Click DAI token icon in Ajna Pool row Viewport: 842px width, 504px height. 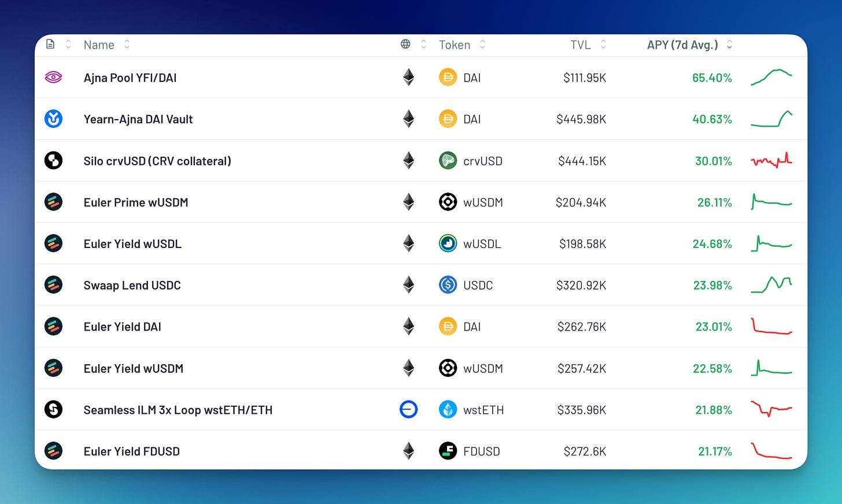pos(448,77)
